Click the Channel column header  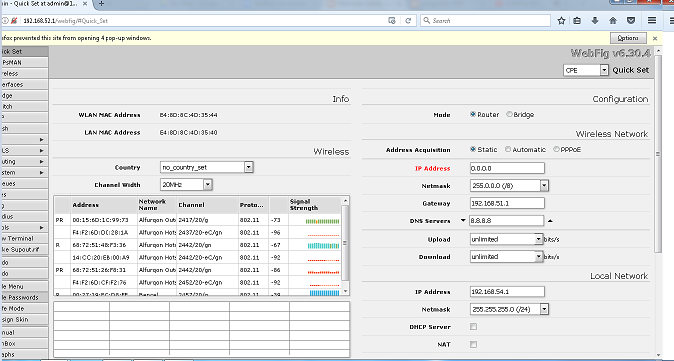pyautogui.click(x=208, y=205)
